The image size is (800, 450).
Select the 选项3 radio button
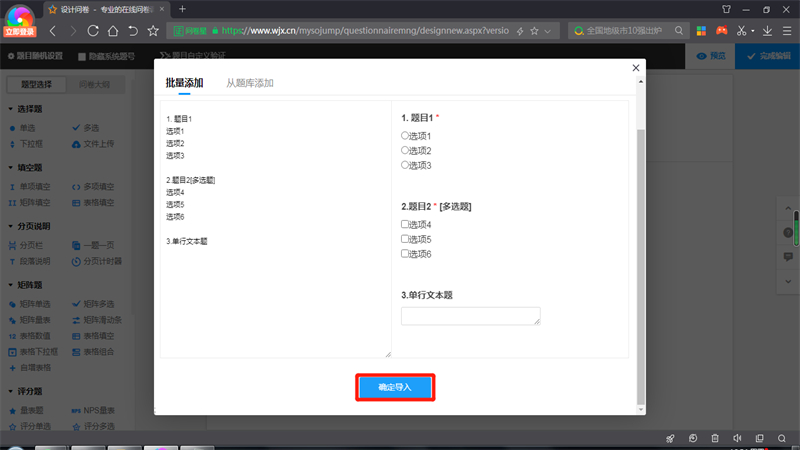[405, 165]
